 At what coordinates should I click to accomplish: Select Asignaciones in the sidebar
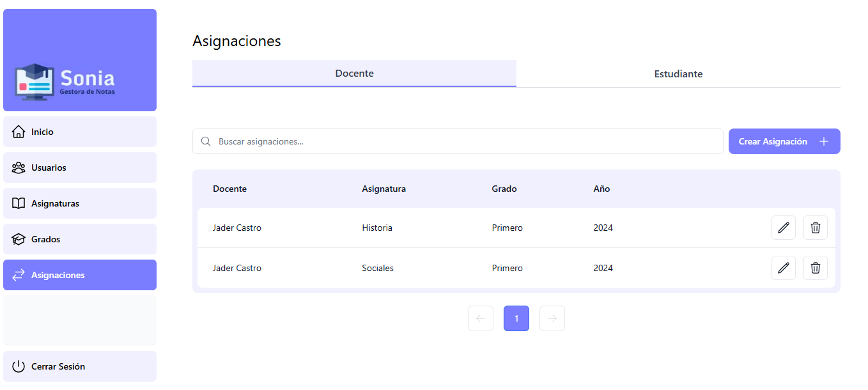pyautogui.click(x=80, y=275)
